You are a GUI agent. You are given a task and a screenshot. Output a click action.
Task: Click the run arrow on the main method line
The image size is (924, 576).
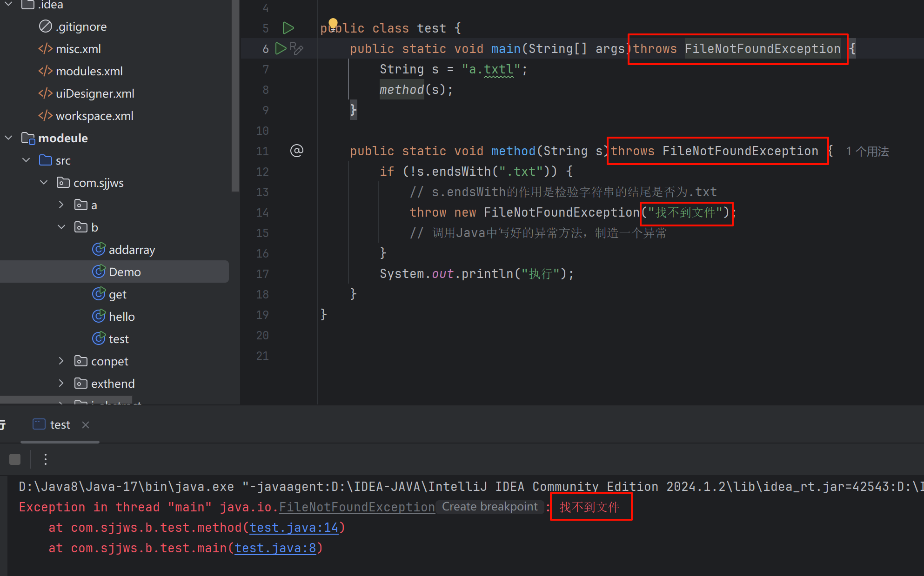pyautogui.click(x=280, y=48)
